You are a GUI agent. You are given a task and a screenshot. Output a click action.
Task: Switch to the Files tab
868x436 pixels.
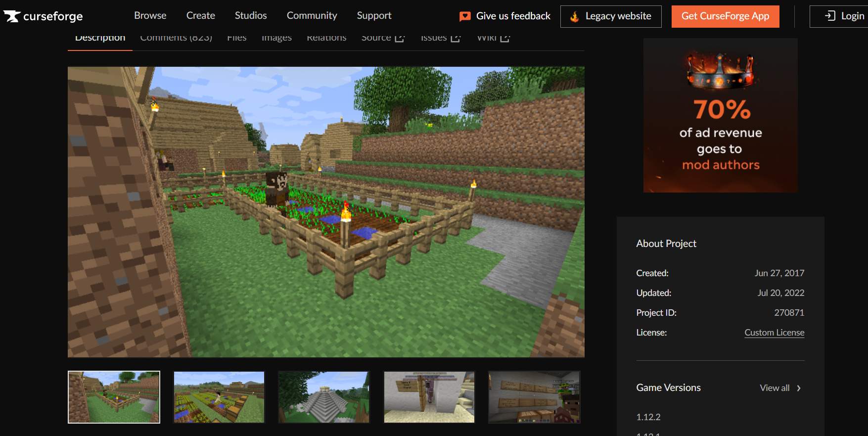coord(237,38)
